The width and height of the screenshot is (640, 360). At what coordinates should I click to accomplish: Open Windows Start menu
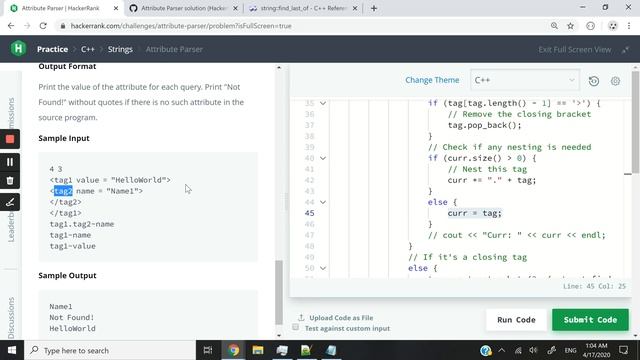tap(11, 350)
